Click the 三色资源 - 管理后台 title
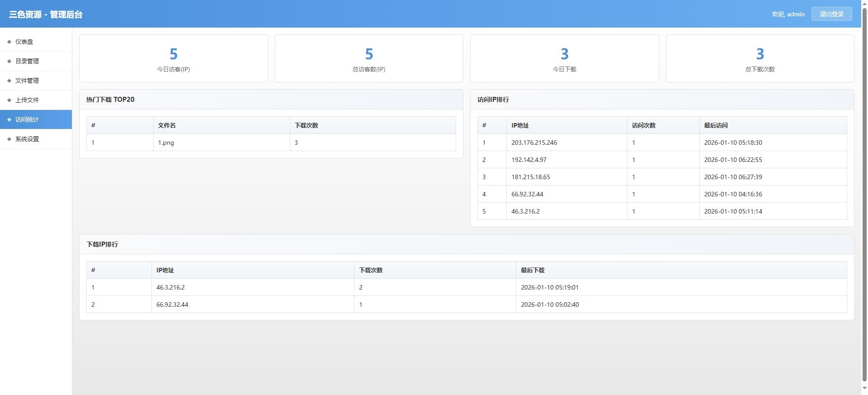The image size is (868, 395). click(x=46, y=14)
